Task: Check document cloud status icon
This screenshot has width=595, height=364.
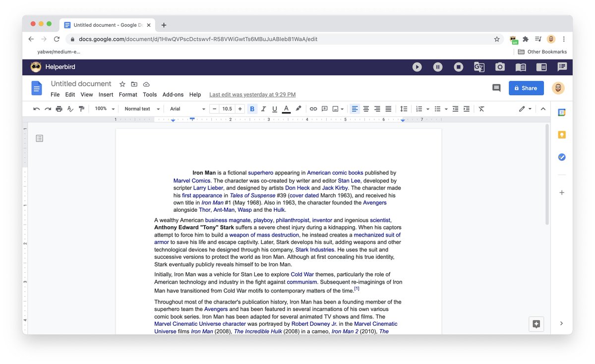Action: (146, 84)
